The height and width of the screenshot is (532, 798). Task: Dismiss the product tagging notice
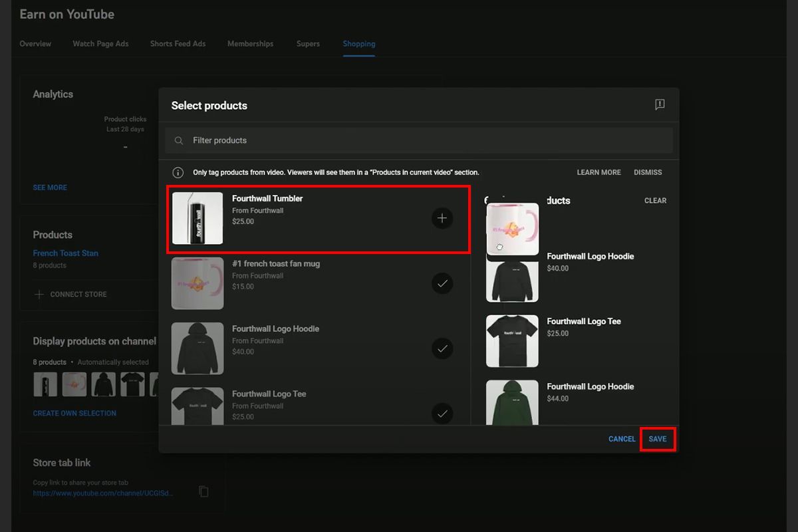648,172
